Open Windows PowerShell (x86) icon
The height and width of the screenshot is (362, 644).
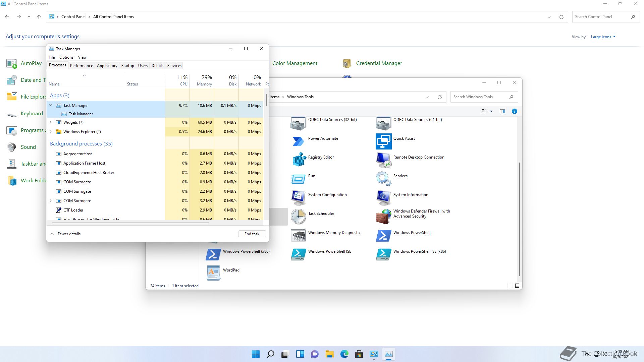click(x=213, y=254)
